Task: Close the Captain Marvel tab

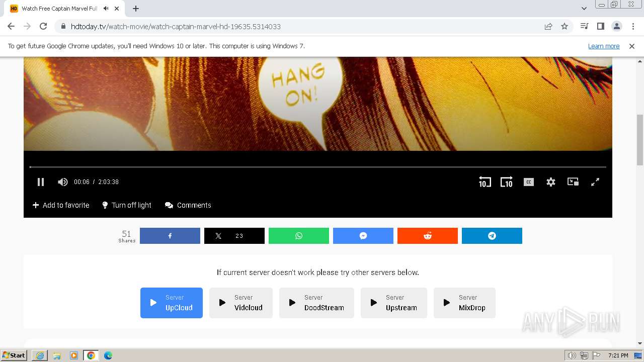Action: (x=117, y=9)
